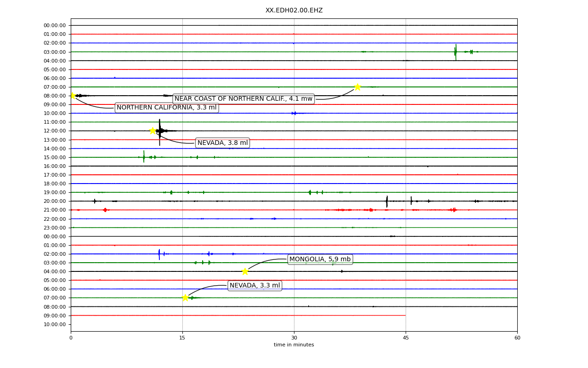Click the 45 tick label on time axis
This screenshot has height=368, width=588.
[x=406, y=338]
